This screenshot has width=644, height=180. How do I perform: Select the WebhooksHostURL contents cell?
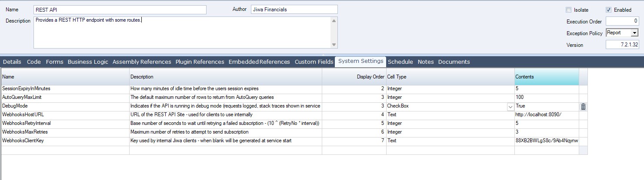(546, 115)
